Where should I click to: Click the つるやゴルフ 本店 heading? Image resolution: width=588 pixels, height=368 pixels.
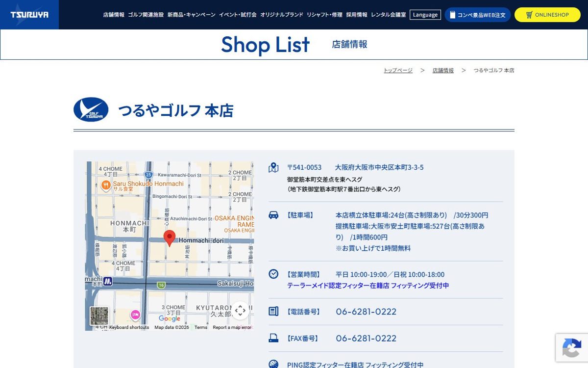175,110
